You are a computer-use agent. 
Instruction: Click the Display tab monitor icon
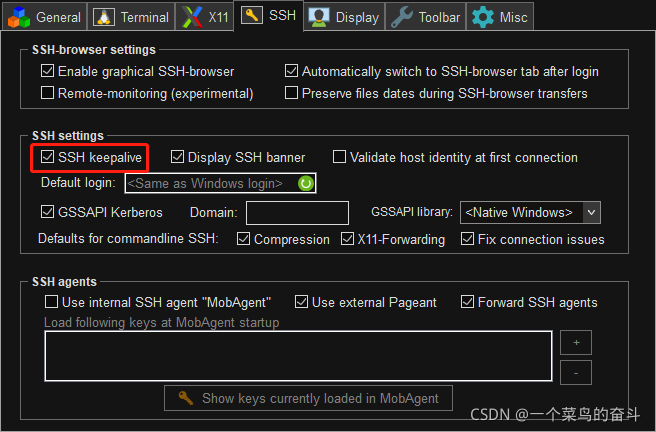pos(319,17)
